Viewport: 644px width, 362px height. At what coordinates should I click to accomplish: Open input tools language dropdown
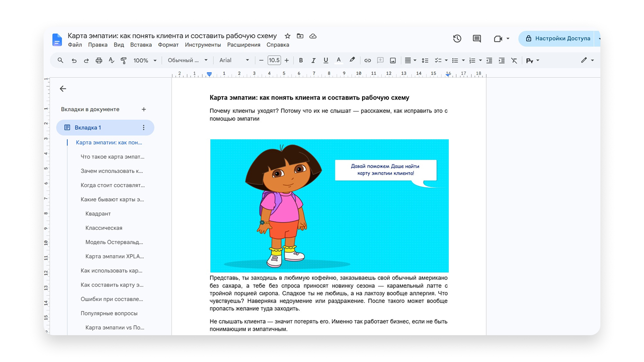click(533, 60)
